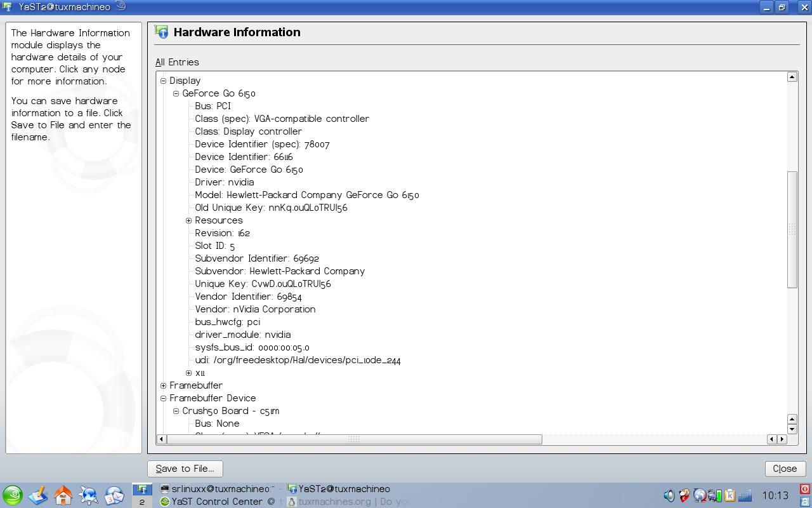812x508 pixels.
Task: Select 'sysfs_bus_id: 0000:00:05.0' row
Action: [x=252, y=347]
